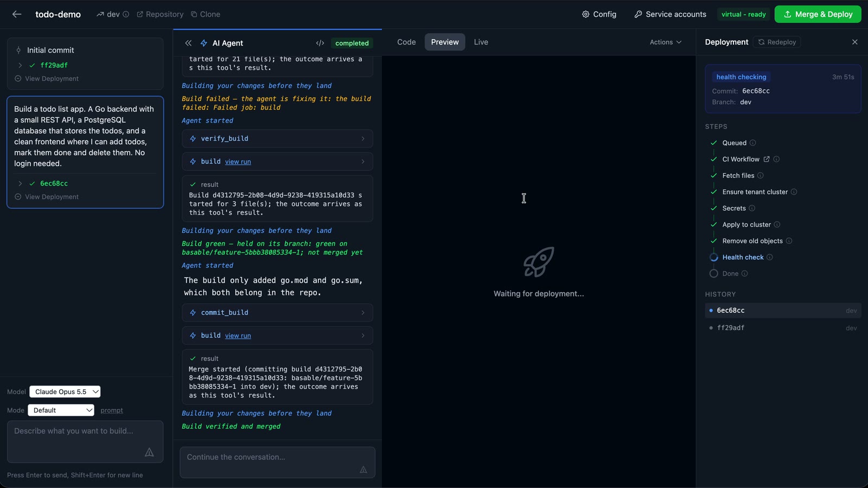Go back using the left arrow icon
Image resolution: width=868 pixels, height=488 pixels.
click(17, 14)
